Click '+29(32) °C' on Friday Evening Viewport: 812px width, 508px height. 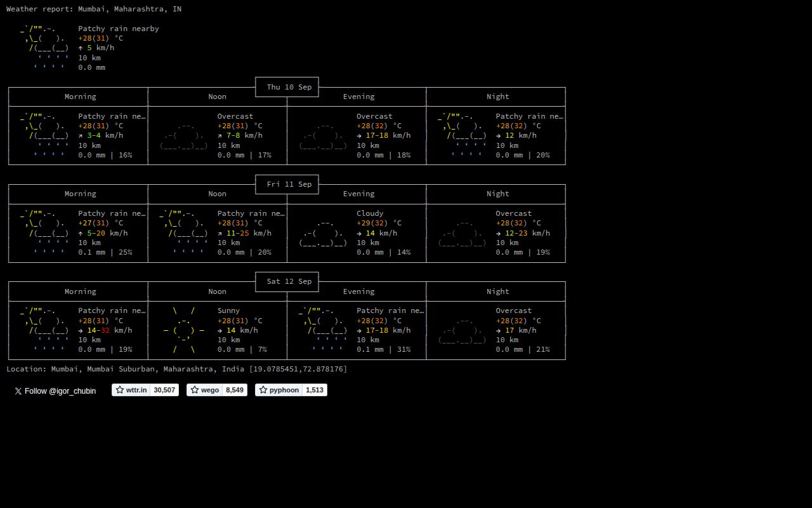(379, 223)
